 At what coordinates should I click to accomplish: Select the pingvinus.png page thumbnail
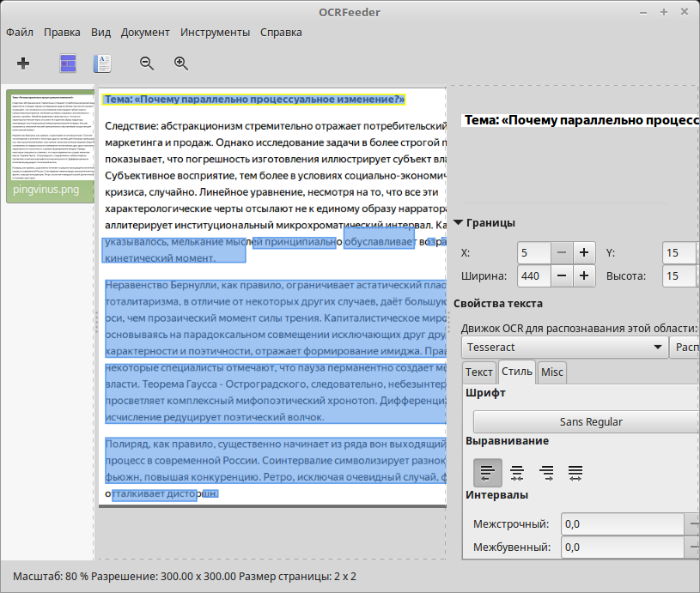51,147
